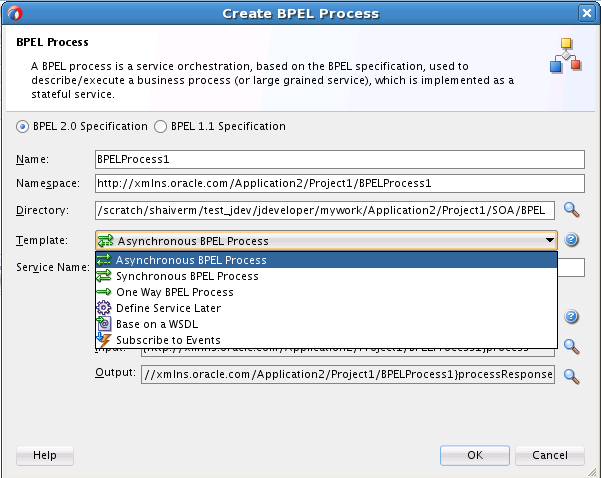Screen dimensions: 601x478
Task: Click the Output element field
Action: pos(348,375)
